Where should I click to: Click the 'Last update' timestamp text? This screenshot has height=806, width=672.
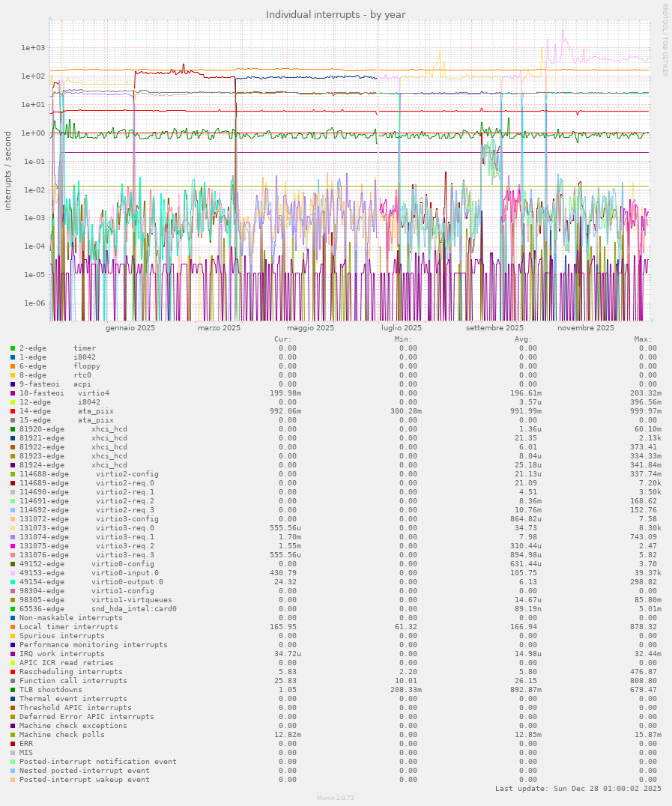[578, 789]
